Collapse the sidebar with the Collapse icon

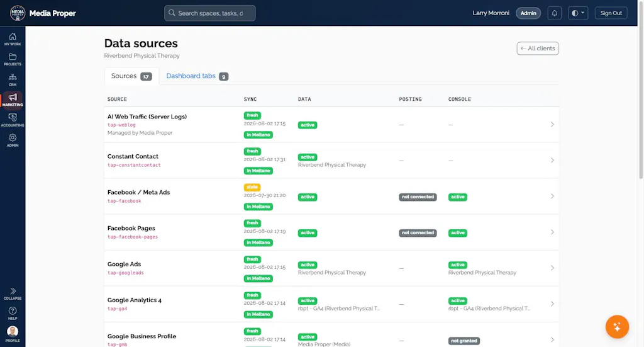(13, 293)
